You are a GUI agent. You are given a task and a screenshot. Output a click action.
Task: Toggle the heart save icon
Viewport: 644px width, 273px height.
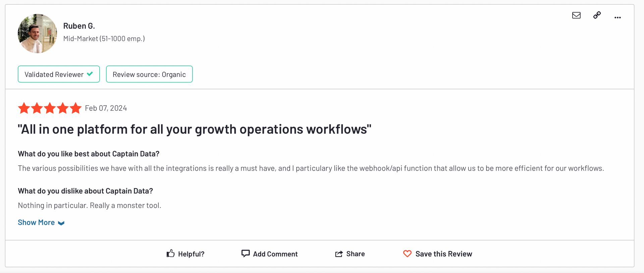[407, 254]
